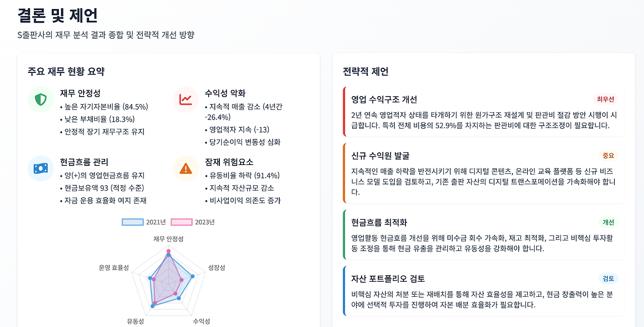Toggle the 2023년 legend series on the radar chart
644x327 pixels.
tap(193, 222)
